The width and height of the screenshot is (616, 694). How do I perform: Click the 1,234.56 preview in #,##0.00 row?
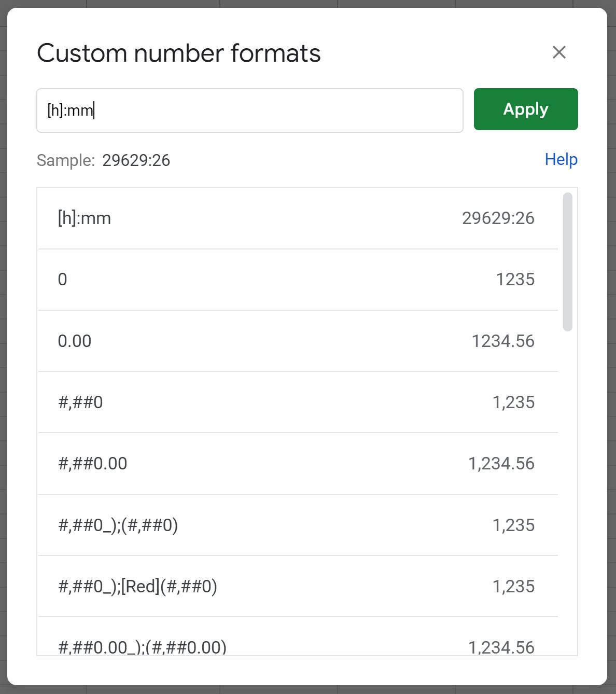(501, 463)
